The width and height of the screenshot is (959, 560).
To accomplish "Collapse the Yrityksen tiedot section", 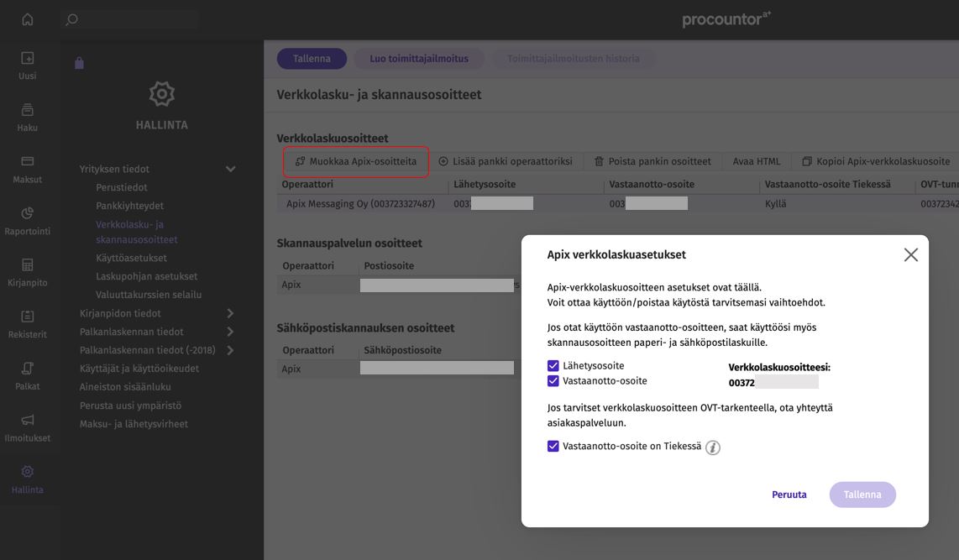I will (230, 170).
